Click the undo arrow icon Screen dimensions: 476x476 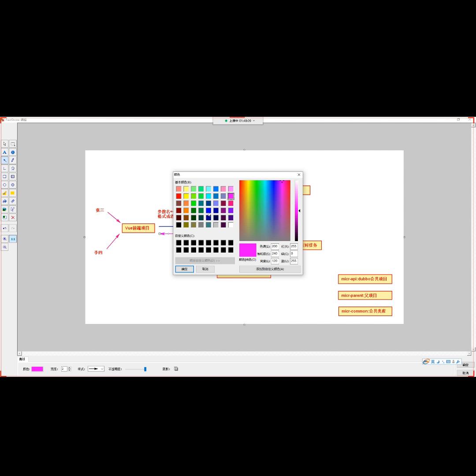point(4,228)
